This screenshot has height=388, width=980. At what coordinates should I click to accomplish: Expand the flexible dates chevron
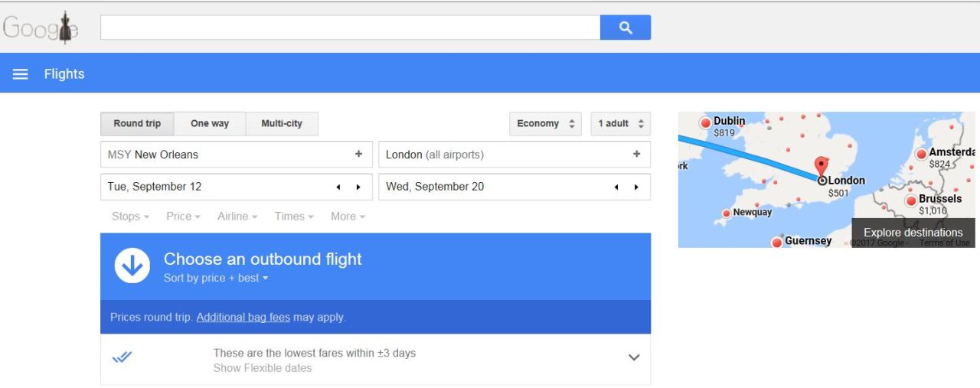click(x=633, y=357)
